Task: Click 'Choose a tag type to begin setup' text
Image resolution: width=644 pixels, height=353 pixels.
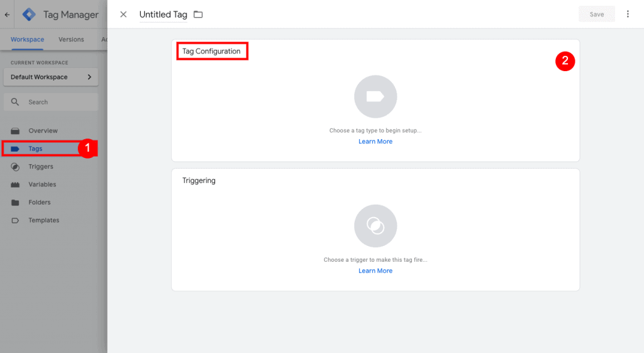Action: (x=375, y=130)
